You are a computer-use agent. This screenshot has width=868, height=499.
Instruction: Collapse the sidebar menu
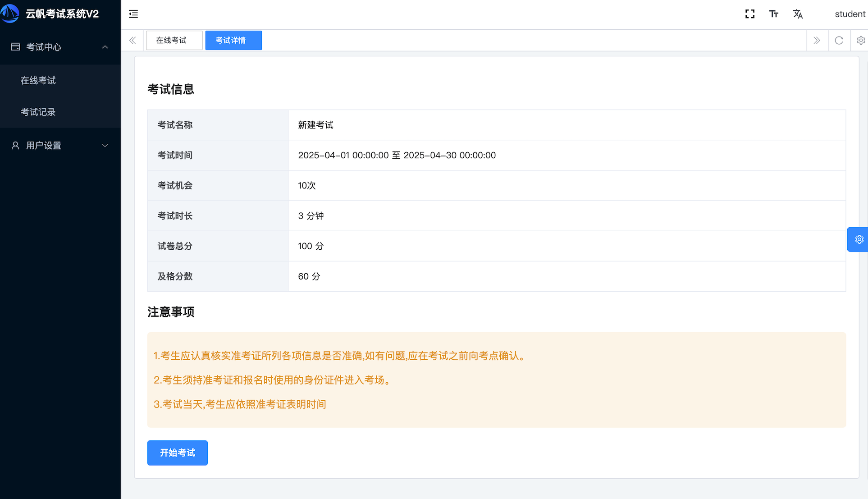(133, 14)
